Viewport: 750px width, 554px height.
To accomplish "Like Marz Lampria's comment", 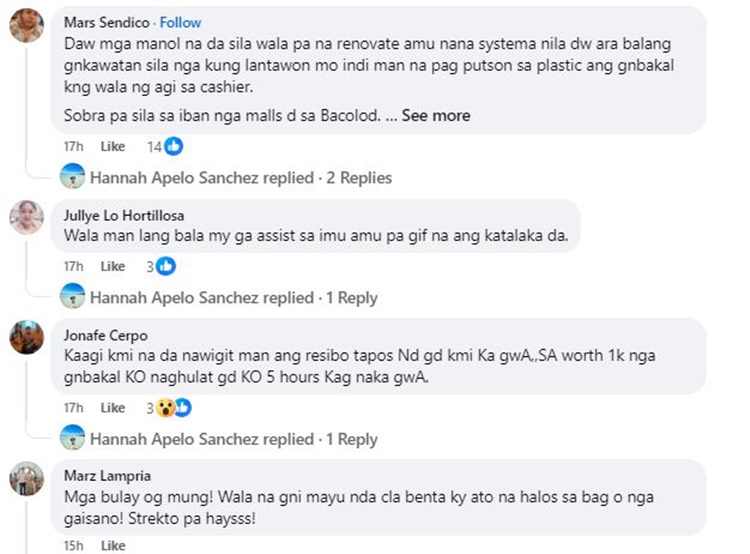I will tap(113, 546).
